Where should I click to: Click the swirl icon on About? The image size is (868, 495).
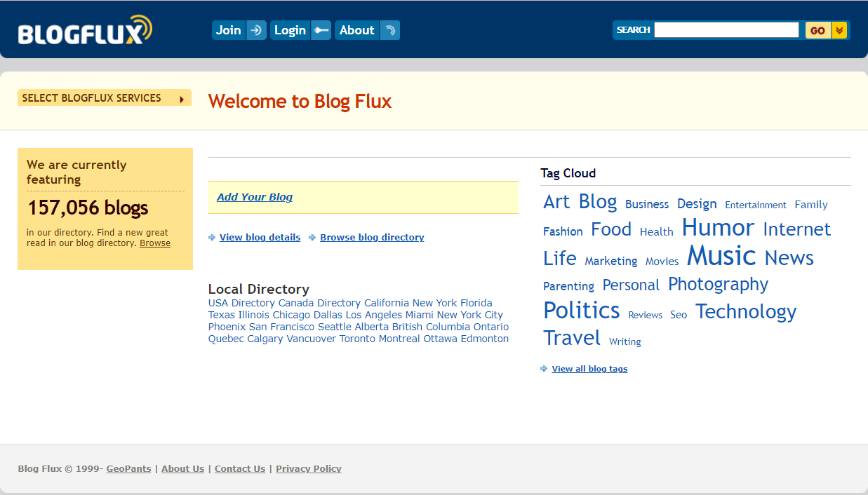pos(389,30)
